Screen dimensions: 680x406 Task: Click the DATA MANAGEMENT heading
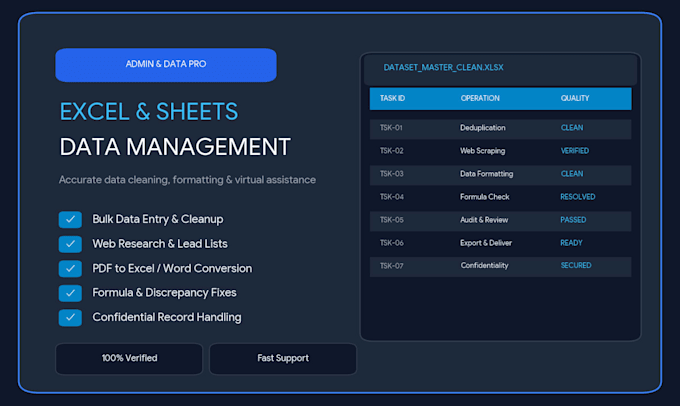(x=175, y=147)
